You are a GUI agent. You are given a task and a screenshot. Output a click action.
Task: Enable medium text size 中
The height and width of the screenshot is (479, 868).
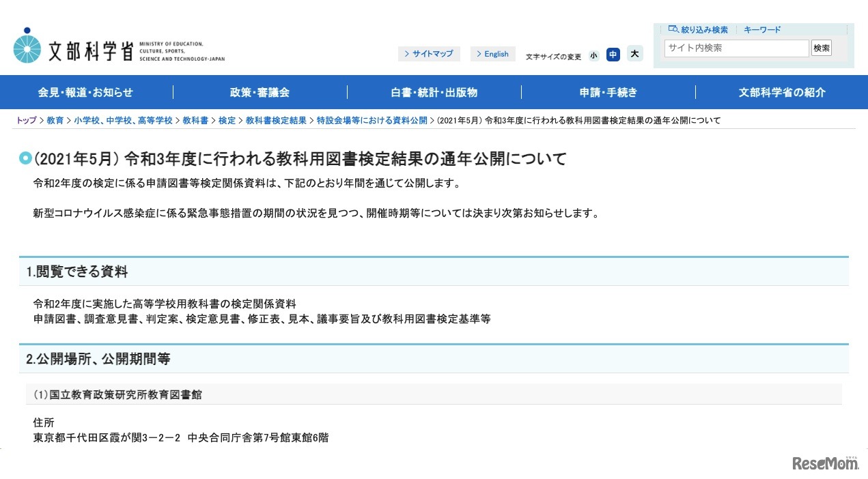click(613, 55)
